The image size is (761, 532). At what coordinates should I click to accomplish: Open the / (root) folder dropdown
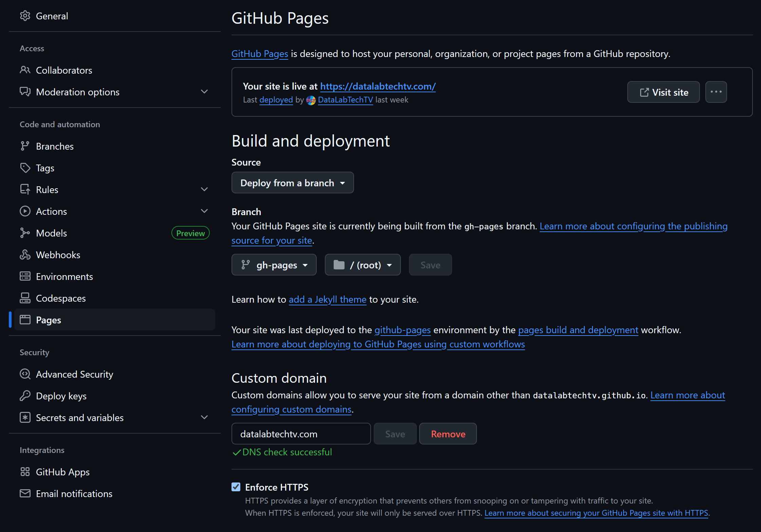pos(363,265)
